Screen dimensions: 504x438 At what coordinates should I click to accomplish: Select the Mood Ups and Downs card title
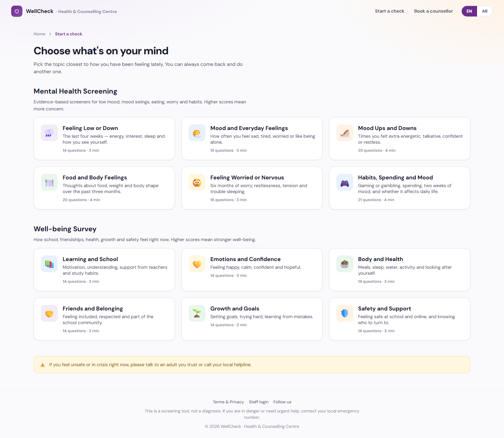(x=387, y=128)
